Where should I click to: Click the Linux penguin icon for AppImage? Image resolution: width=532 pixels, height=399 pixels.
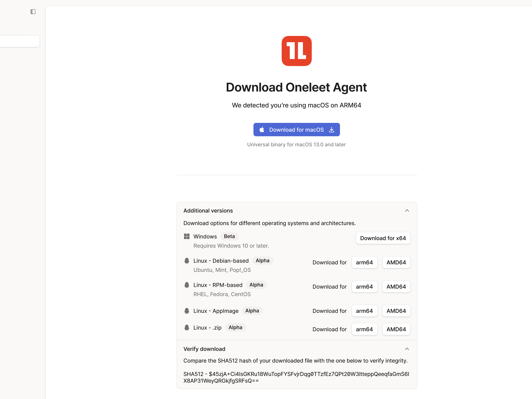(187, 311)
